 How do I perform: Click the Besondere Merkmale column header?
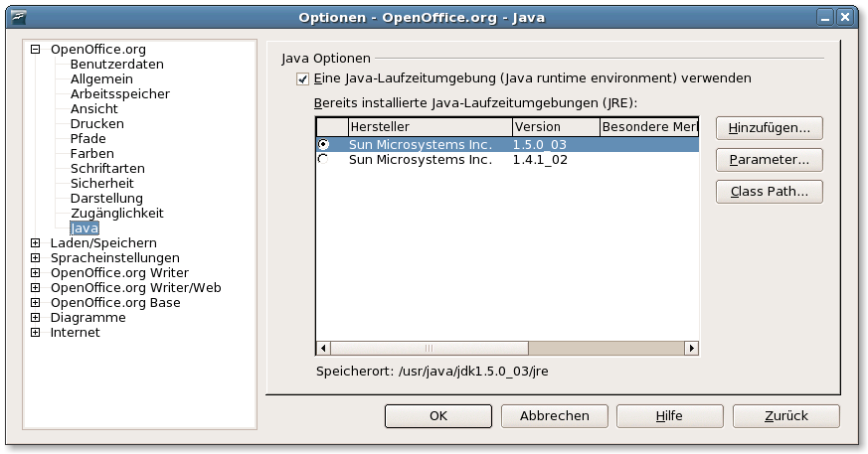649,126
